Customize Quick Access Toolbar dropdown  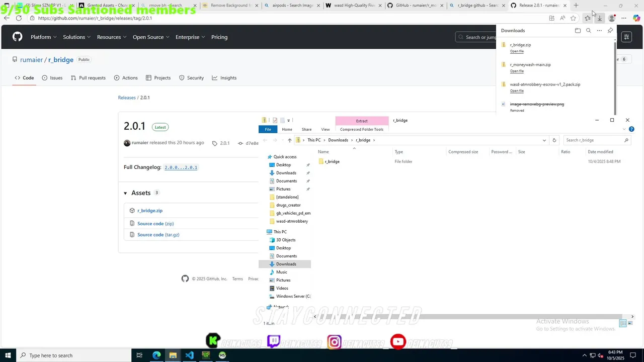(x=288, y=121)
